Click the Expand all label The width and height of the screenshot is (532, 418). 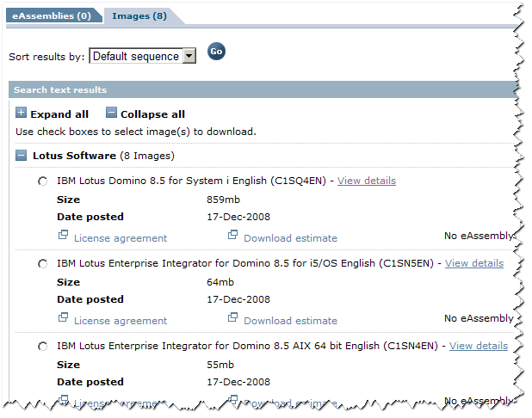pos(59,114)
